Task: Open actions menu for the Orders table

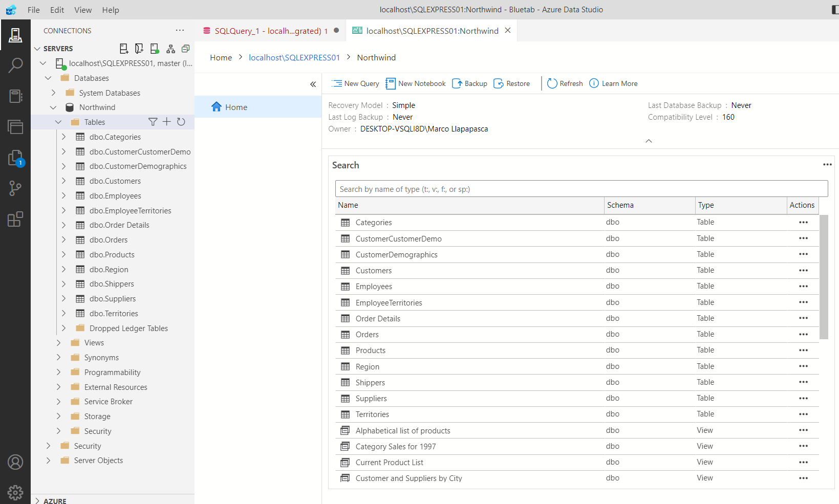Action: (x=803, y=334)
